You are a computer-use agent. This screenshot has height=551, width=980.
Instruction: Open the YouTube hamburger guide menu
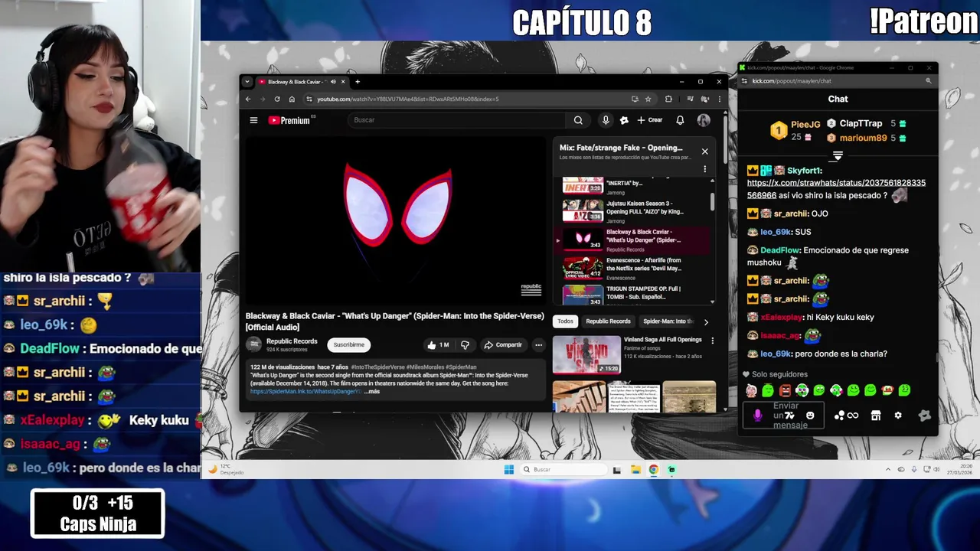pos(253,120)
